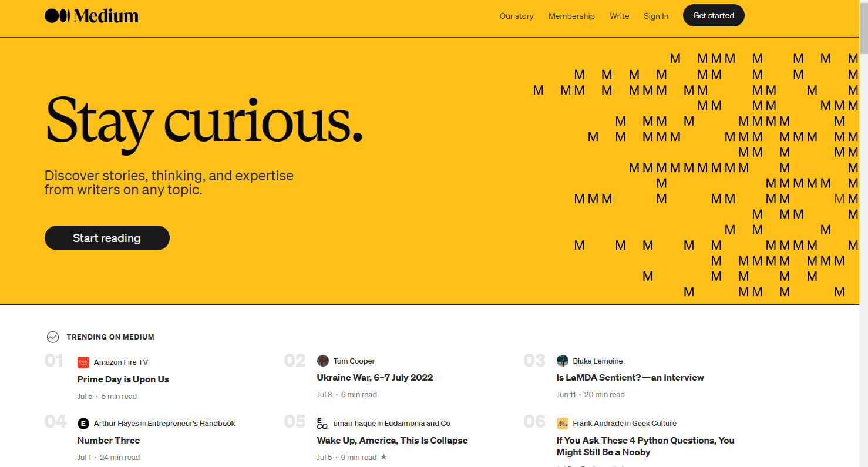Open the Write link in header

620,16
